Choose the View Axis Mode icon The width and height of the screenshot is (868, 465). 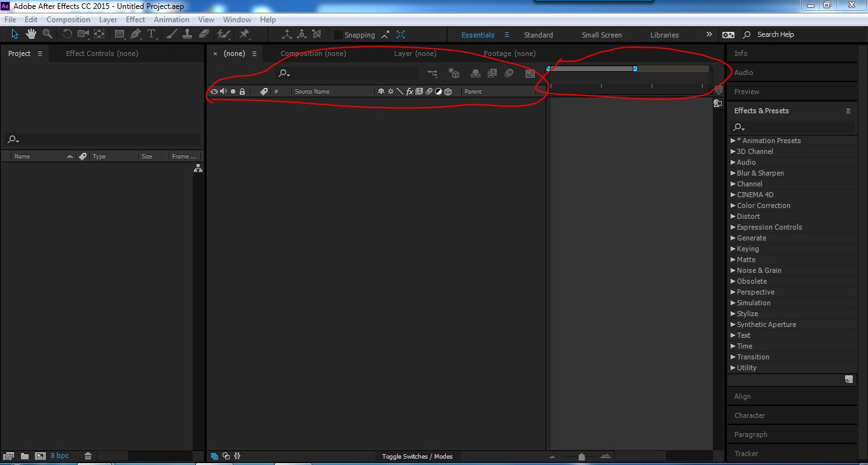(317, 34)
